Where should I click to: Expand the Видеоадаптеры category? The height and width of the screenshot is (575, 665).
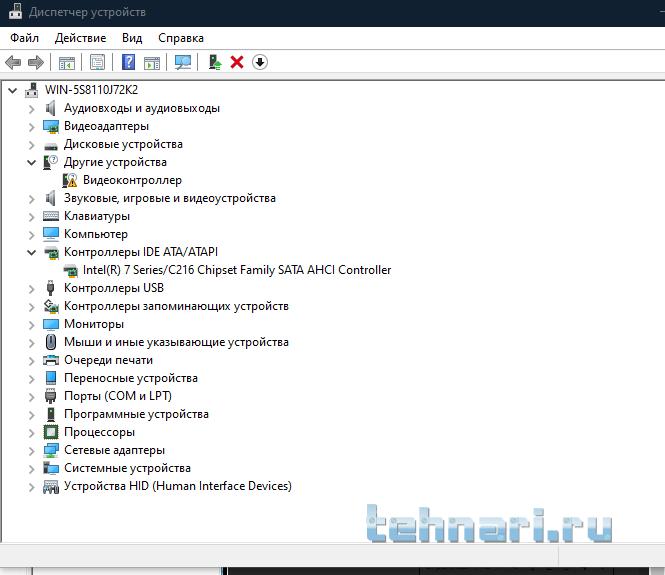pyautogui.click(x=31, y=126)
